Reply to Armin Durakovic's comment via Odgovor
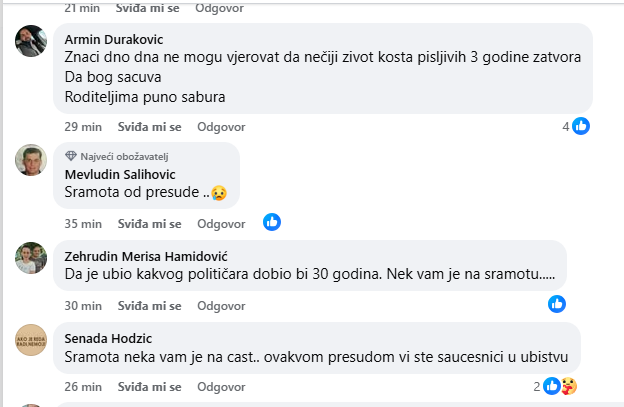The width and height of the screenshot is (624, 407). pos(221,127)
